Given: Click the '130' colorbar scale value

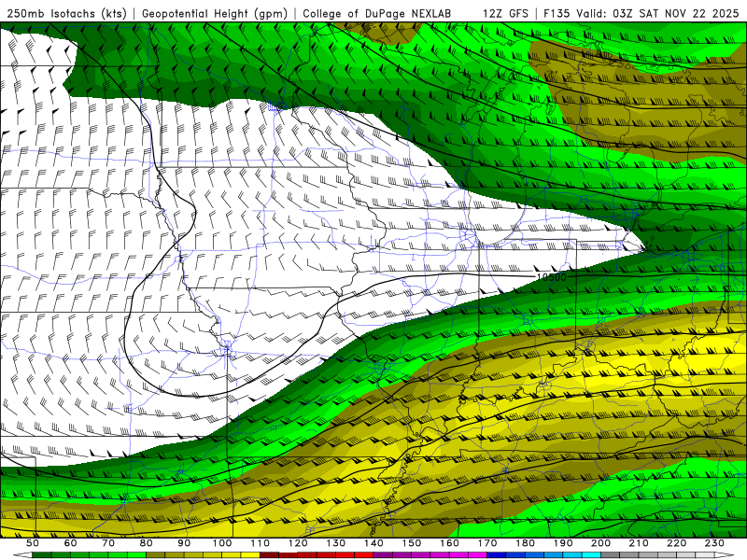Looking at the screenshot, I should point(336,543).
